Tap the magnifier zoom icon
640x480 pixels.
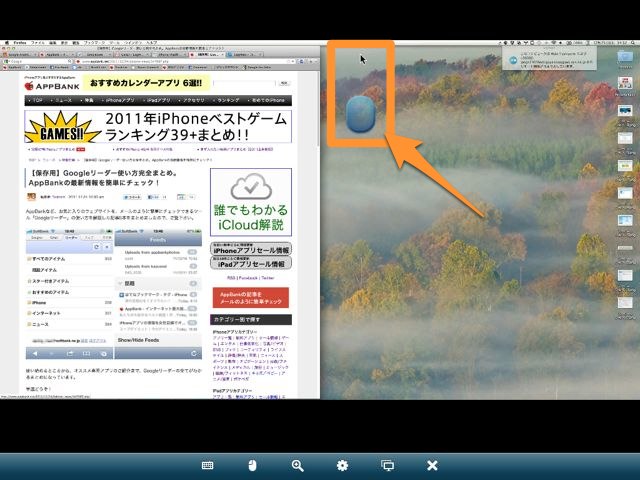point(298,465)
